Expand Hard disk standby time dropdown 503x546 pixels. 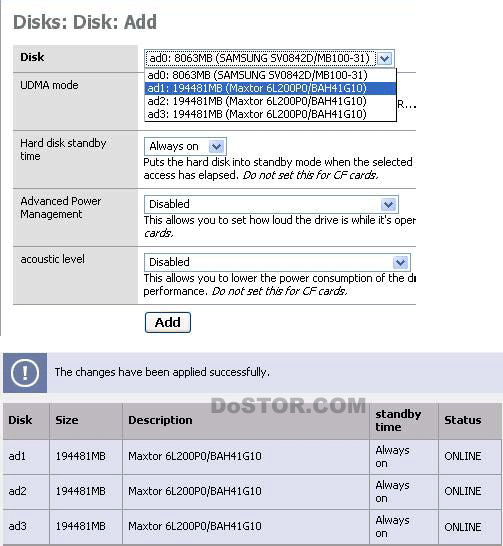[217, 147]
